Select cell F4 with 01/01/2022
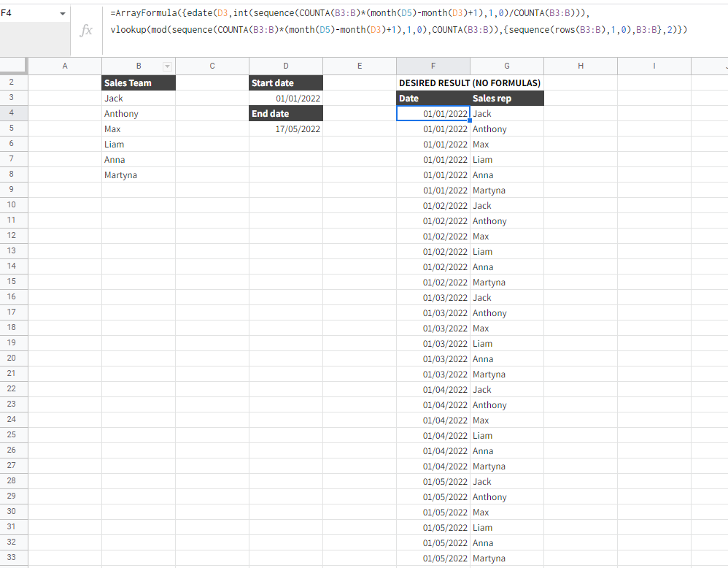 pyautogui.click(x=433, y=113)
